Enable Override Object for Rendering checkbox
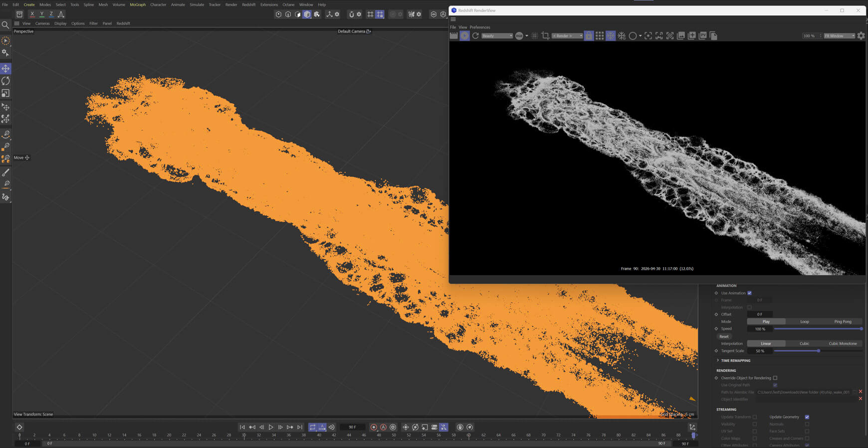868x448 pixels. pyautogui.click(x=775, y=378)
